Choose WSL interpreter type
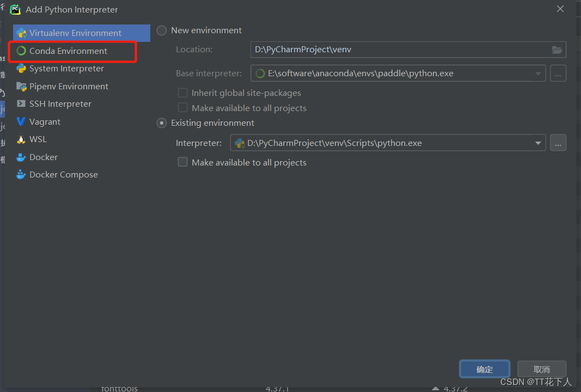The height and width of the screenshot is (392, 581). click(x=82, y=139)
